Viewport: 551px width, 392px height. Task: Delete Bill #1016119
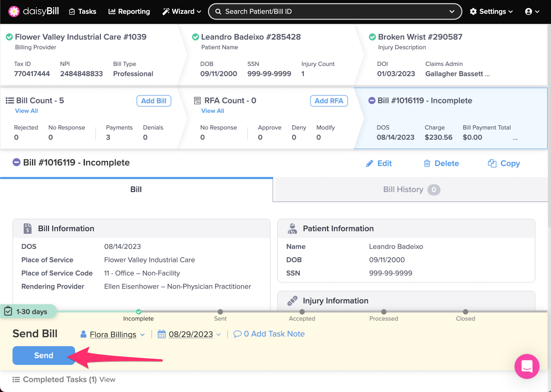click(441, 164)
